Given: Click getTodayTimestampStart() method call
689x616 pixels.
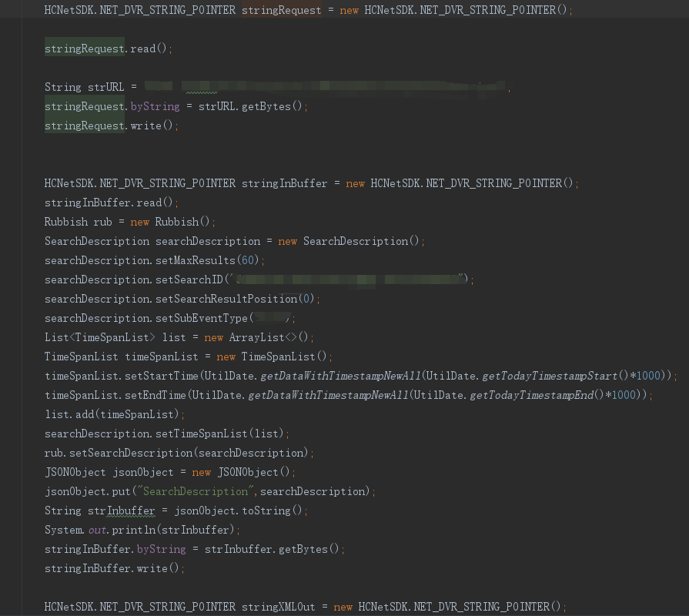Looking at the screenshot, I should (x=555, y=376).
